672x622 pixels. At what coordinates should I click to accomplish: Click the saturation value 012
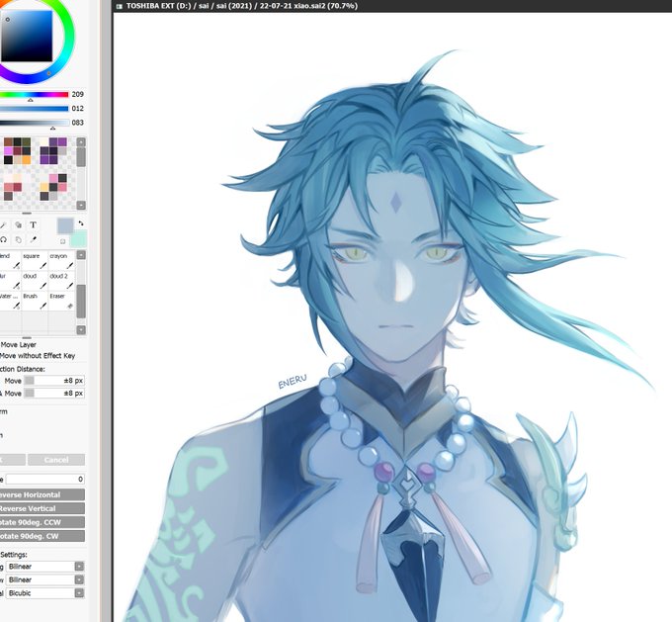77,109
